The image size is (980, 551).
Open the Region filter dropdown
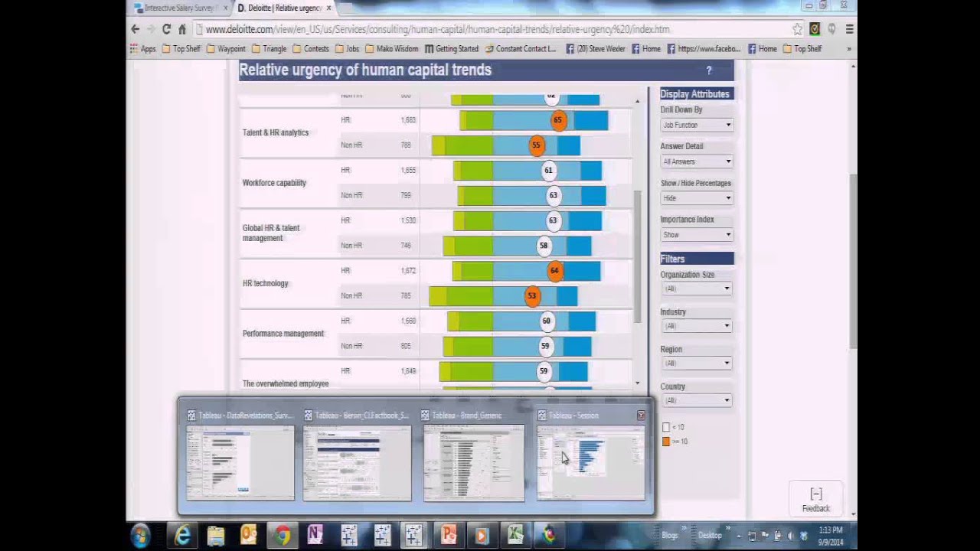pos(697,364)
